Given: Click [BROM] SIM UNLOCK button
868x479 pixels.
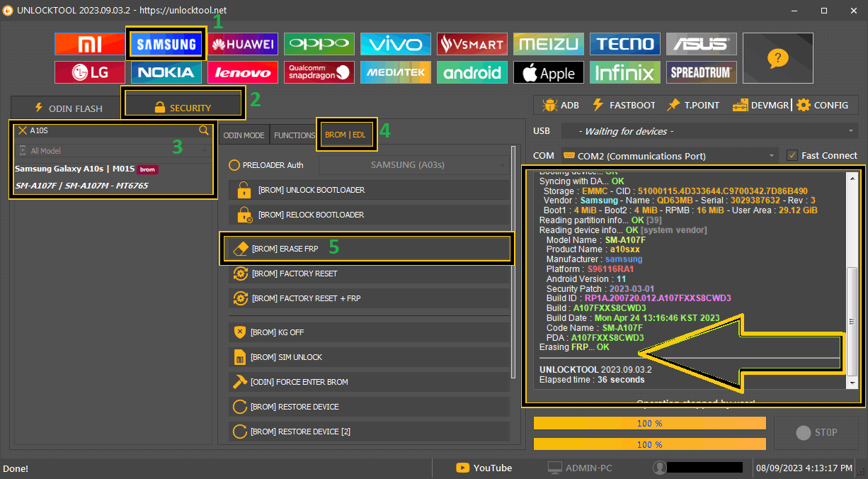Looking at the screenshot, I should pyautogui.click(x=369, y=357).
